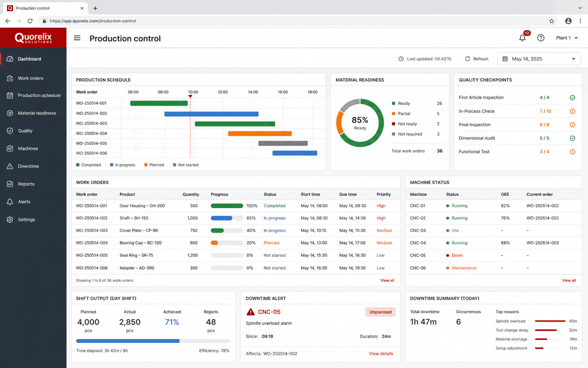Viewport: 588px width, 368px height.
Task: Click the browser address bar URL
Action: tap(93, 21)
